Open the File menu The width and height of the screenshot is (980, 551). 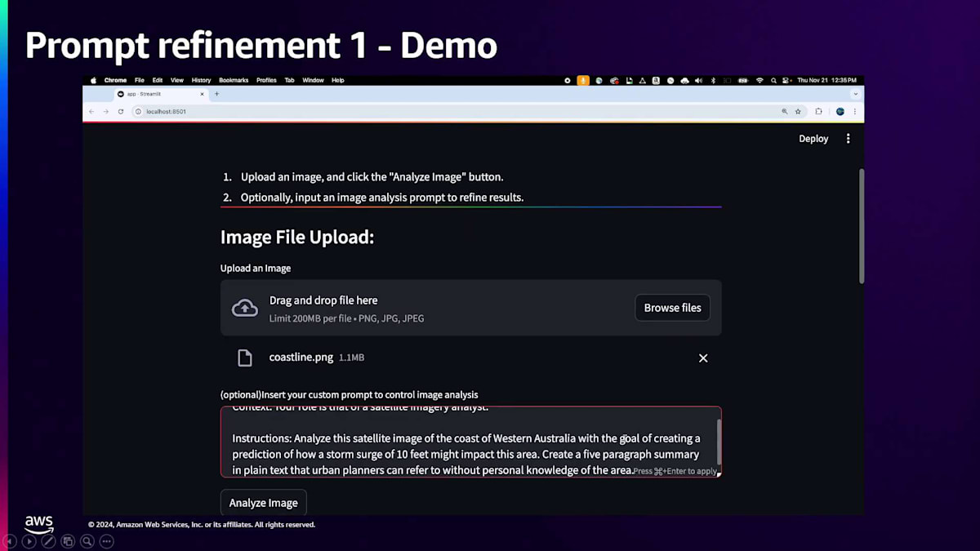[x=139, y=80]
